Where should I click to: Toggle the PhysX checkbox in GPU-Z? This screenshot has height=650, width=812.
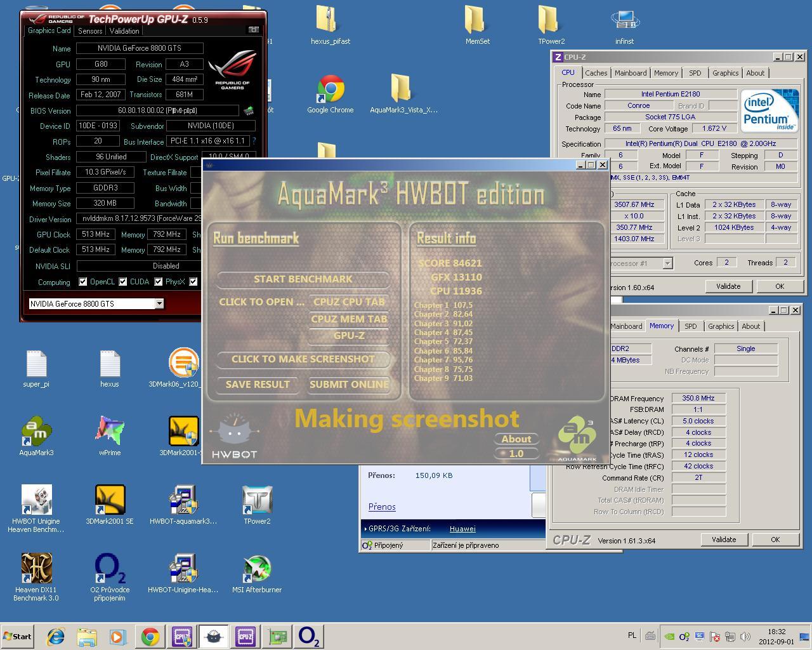(x=158, y=282)
